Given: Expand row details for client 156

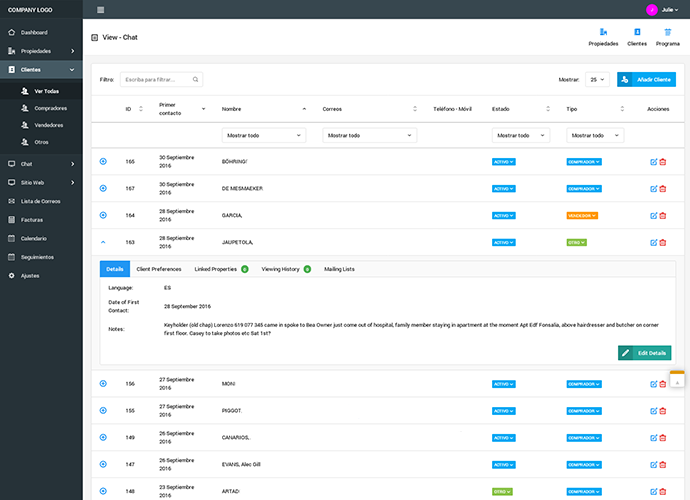Looking at the screenshot, I should [103, 384].
